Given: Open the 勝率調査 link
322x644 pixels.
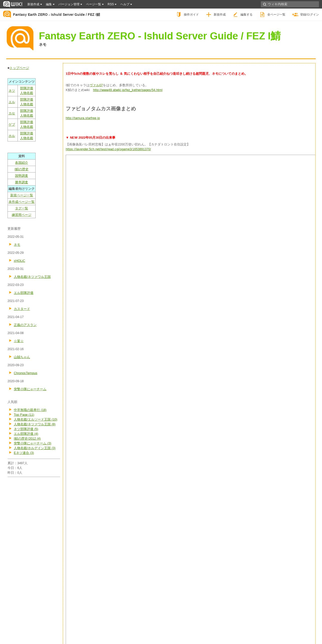Looking at the screenshot, I should click(x=22, y=182).
